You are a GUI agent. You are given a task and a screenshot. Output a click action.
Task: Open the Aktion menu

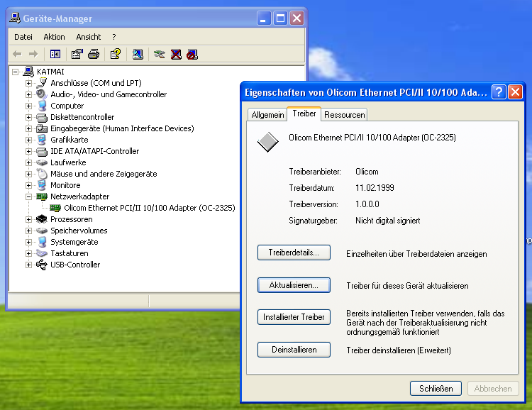(x=54, y=37)
